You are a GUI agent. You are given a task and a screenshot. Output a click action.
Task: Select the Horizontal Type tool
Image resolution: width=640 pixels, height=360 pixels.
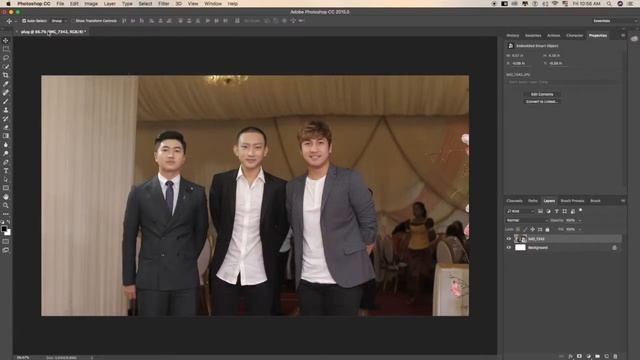6,171
